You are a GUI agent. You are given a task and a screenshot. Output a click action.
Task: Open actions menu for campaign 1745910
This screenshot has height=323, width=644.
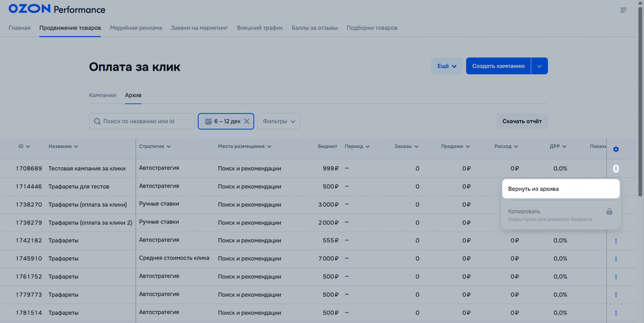616,259
